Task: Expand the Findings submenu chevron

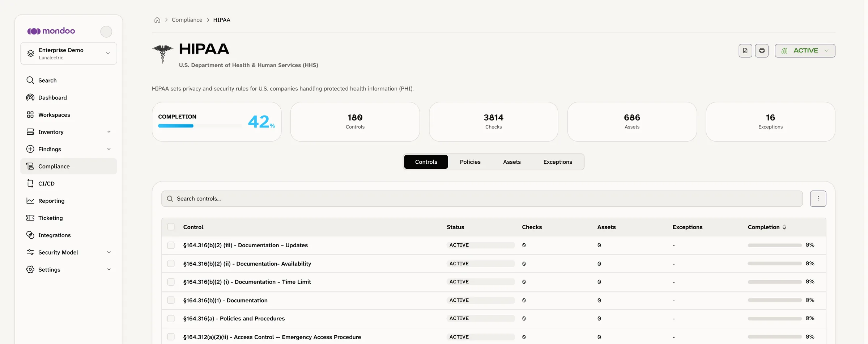Action: (109, 149)
